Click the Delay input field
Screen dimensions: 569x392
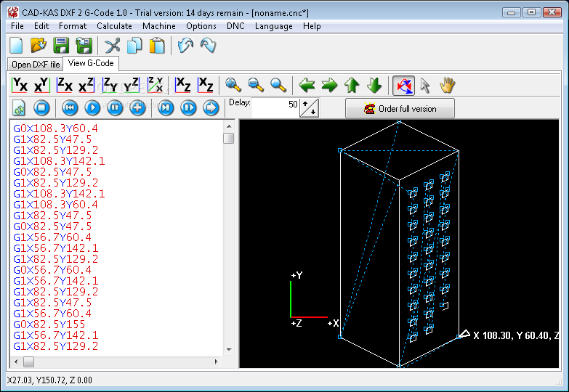[x=275, y=107]
